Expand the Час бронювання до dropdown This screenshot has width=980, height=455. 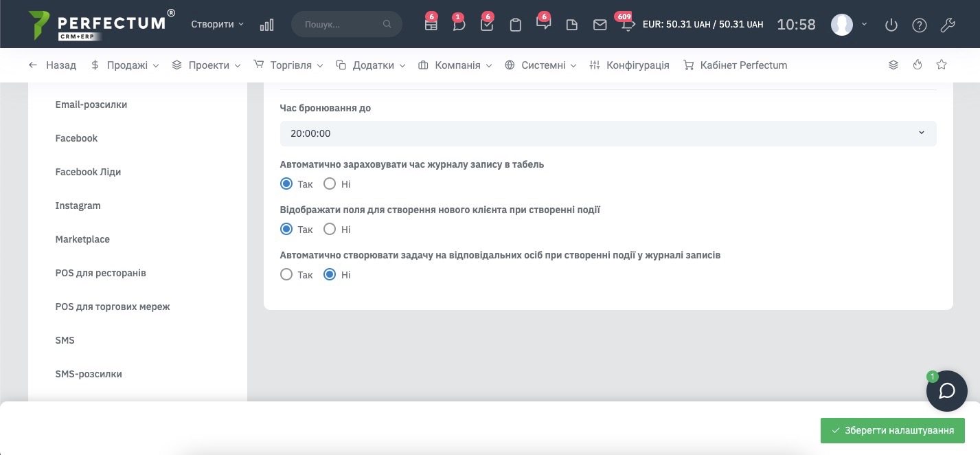608,133
